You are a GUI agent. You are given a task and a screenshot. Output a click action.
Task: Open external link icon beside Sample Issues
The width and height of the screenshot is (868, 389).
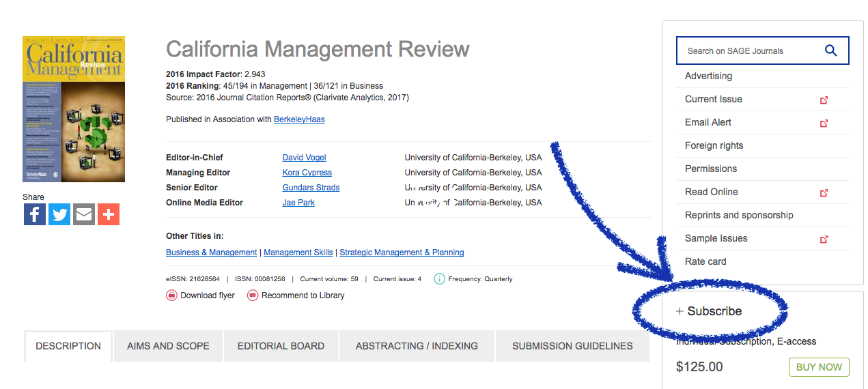click(x=824, y=239)
